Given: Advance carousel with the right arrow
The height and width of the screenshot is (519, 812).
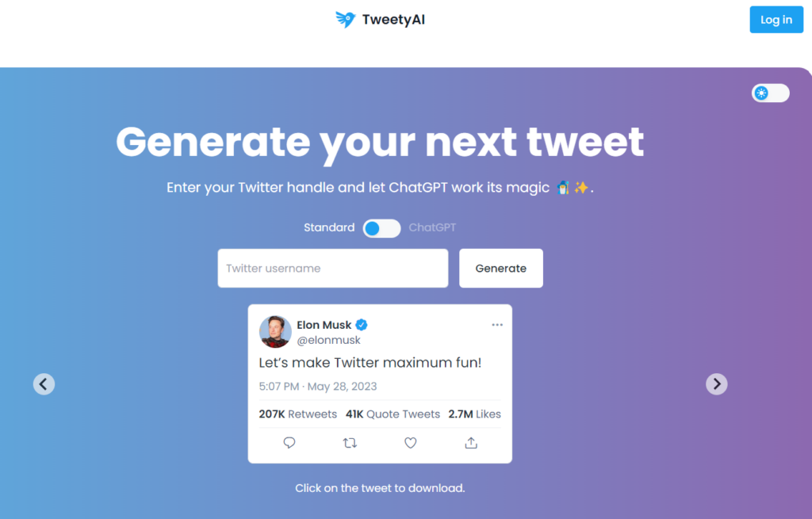Looking at the screenshot, I should click(716, 384).
